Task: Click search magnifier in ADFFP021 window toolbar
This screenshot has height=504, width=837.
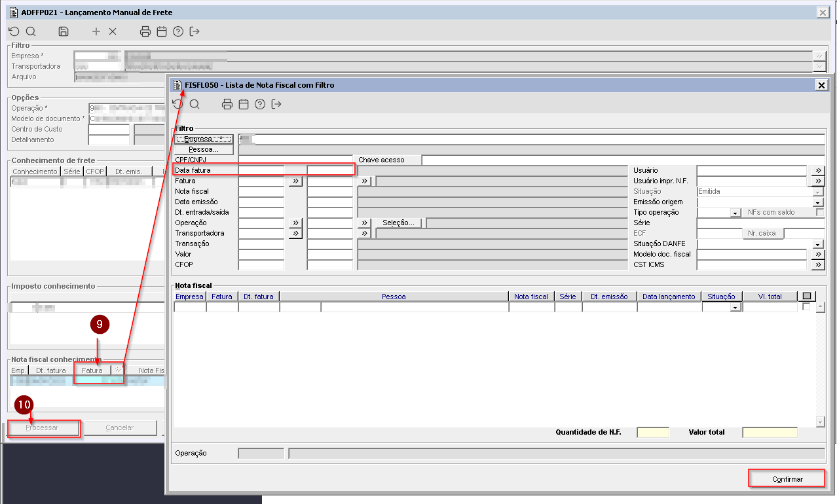Action: click(x=31, y=31)
